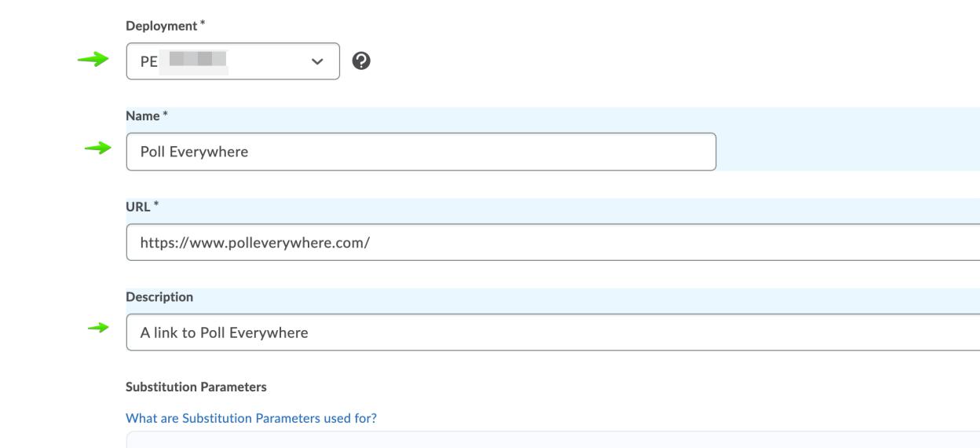Viewport: 980px width, 448px height.
Task: Click the 'Name *' label
Action: pos(148,116)
